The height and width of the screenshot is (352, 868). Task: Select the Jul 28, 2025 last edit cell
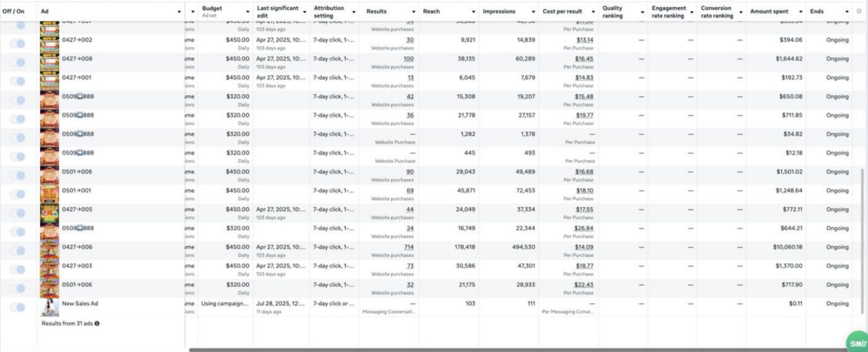281,308
